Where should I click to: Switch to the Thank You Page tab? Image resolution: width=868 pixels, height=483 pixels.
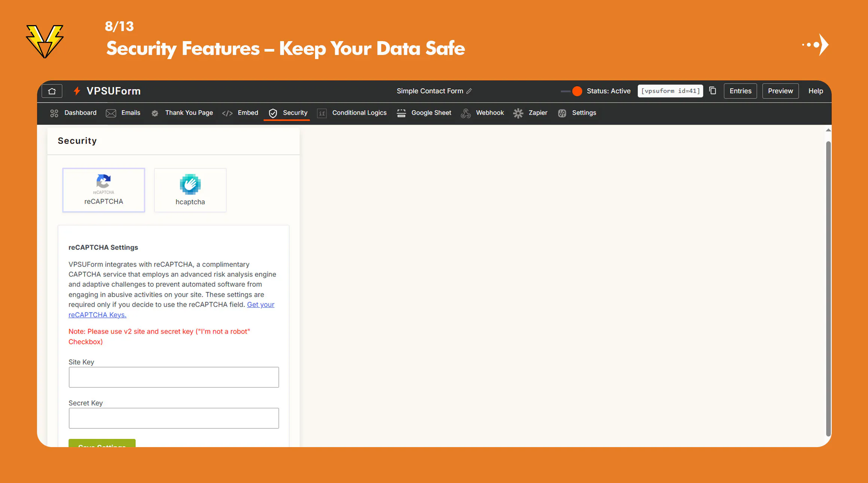(x=189, y=113)
